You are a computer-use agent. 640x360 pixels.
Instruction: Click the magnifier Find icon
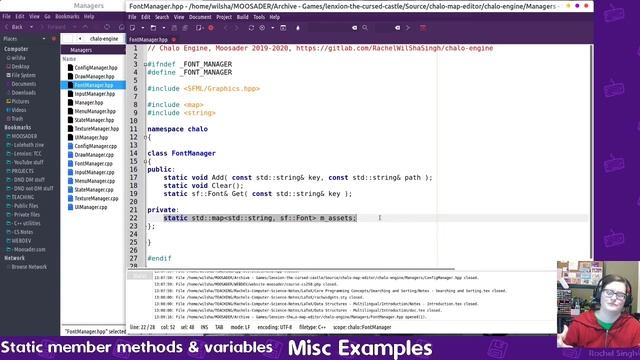tap(365, 28)
